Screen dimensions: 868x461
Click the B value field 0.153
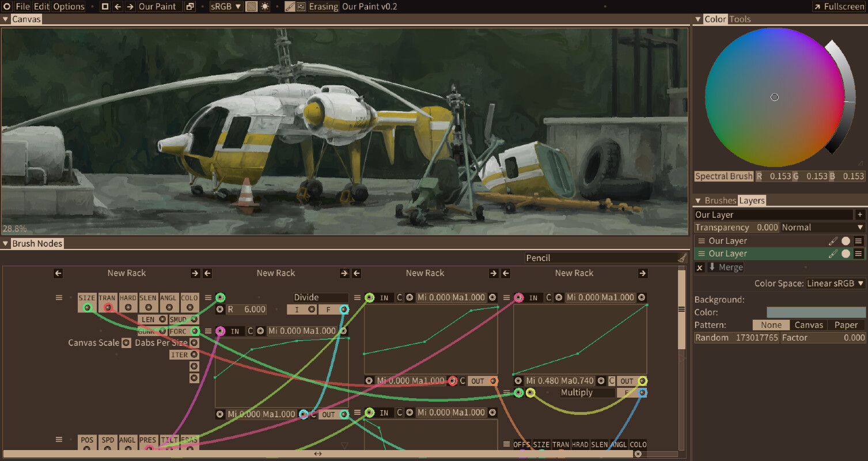[x=847, y=176]
